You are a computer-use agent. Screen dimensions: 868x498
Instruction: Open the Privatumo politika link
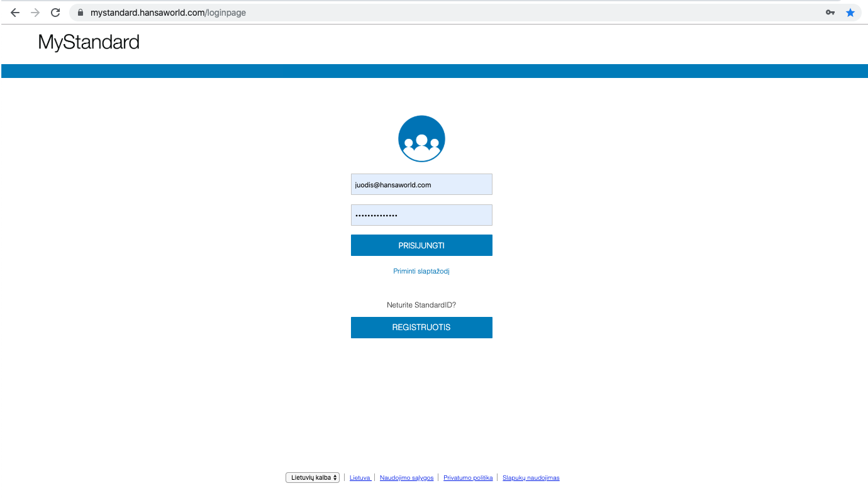[x=468, y=478]
